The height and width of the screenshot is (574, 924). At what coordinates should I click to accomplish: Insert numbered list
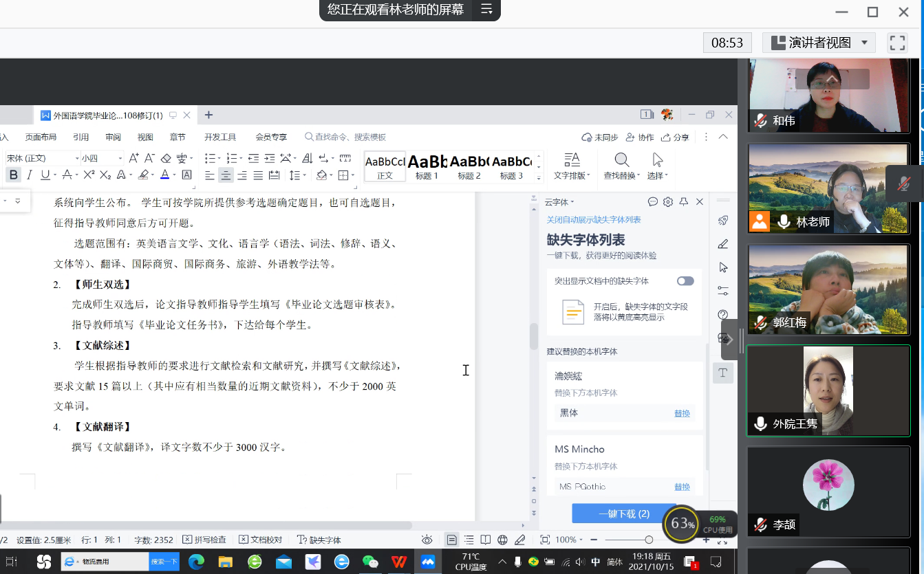pyautogui.click(x=232, y=158)
